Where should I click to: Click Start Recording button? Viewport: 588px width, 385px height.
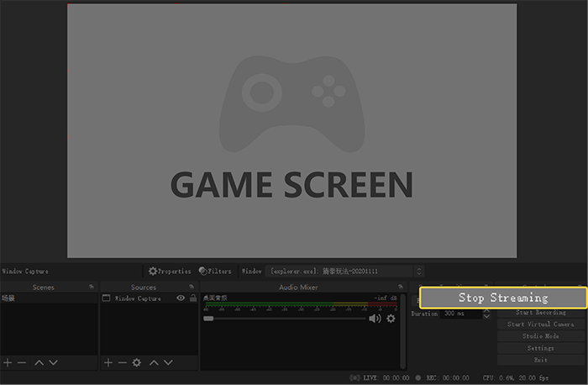[x=541, y=313]
